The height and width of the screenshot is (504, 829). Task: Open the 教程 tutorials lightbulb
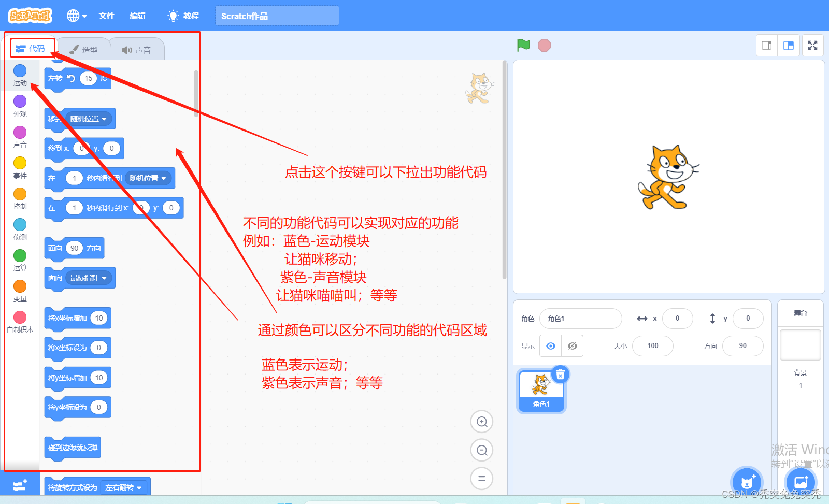click(x=183, y=16)
